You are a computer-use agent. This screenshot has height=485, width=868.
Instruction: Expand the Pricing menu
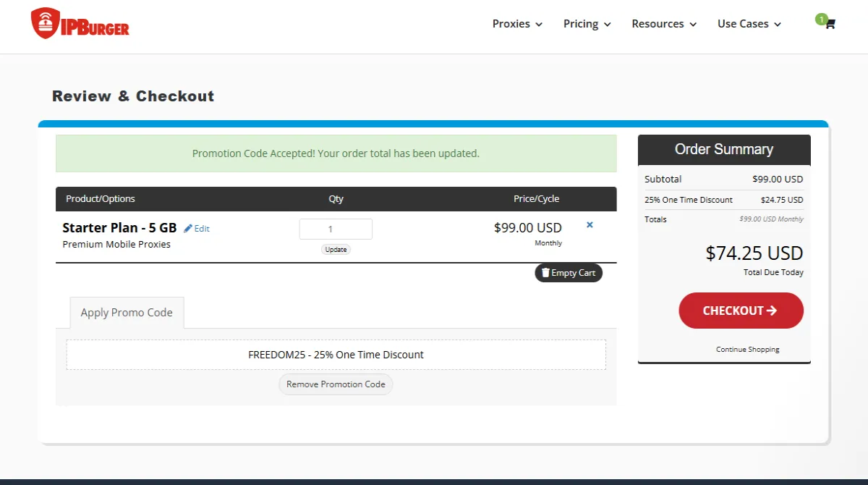pos(587,24)
